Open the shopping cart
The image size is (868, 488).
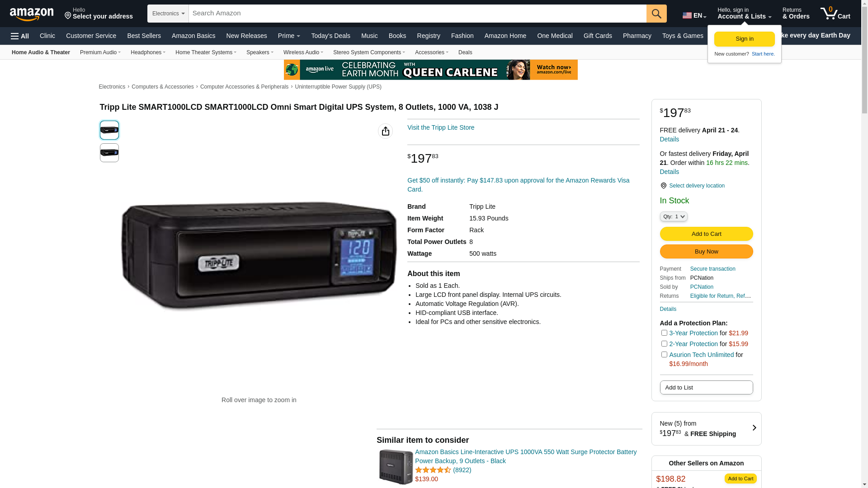(x=835, y=14)
